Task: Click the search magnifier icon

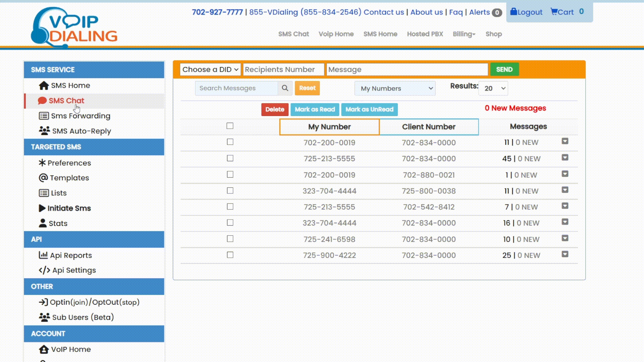Action: coord(285,88)
